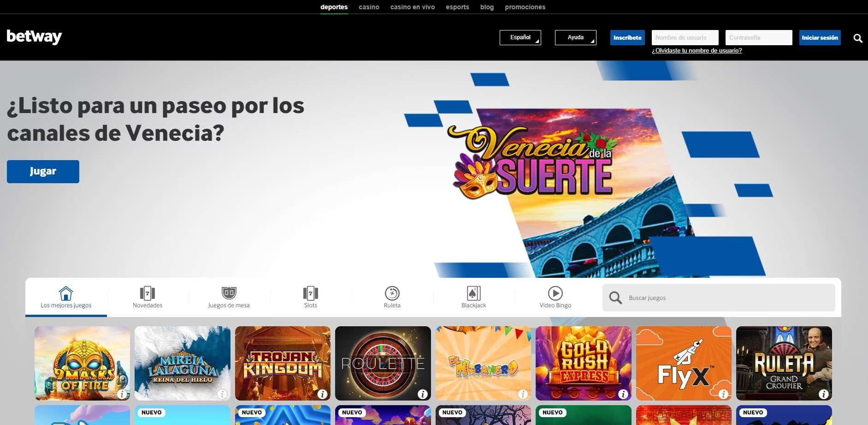Open the Novedades category icon
Screen dimensions: 868x425
(147, 293)
